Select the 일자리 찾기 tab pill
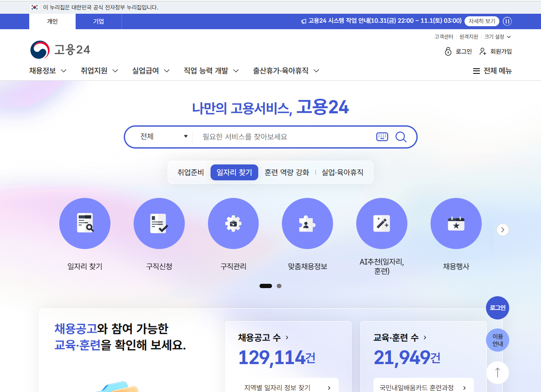Screen dimensions: 541x392 pyautogui.click(x=234, y=173)
